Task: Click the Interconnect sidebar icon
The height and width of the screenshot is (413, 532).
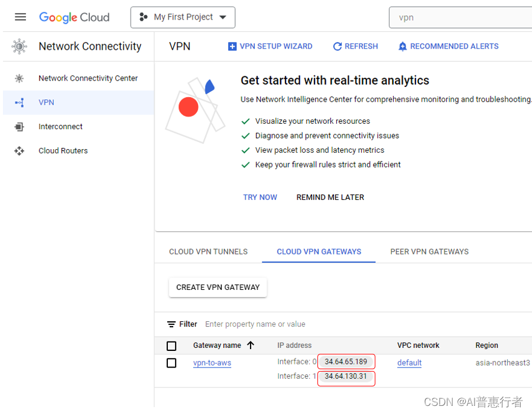Action: pos(20,127)
